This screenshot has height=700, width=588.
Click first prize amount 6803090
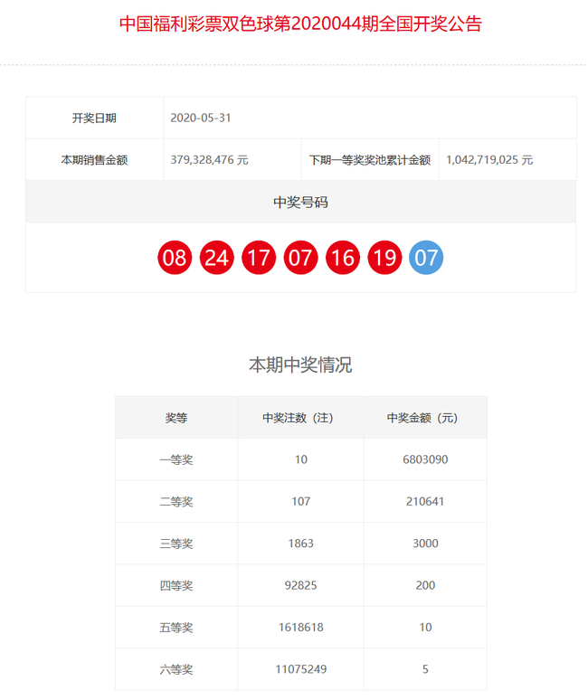click(425, 459)
